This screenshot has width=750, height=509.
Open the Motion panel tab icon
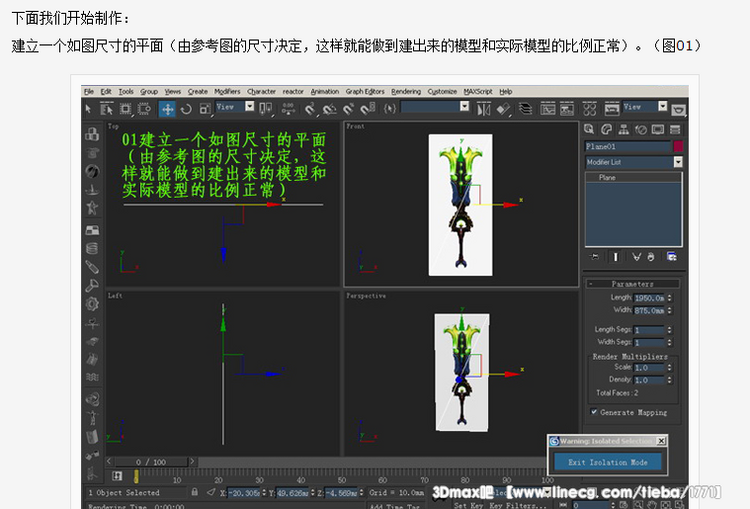[x=640, y=129]
